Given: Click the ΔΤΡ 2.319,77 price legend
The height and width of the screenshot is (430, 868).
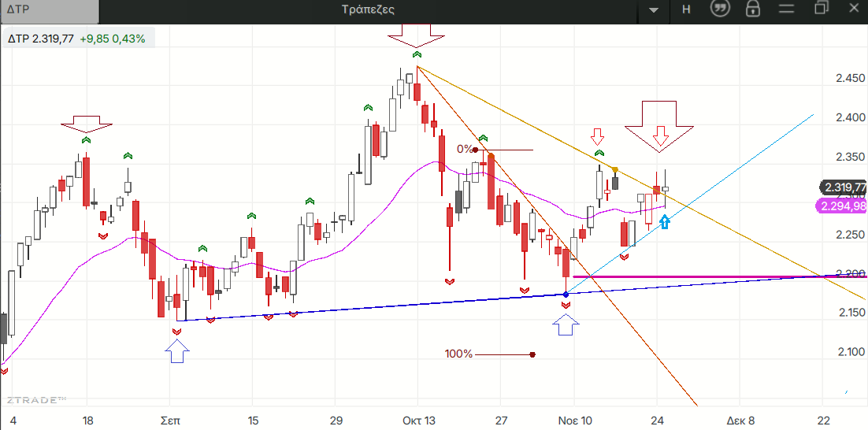Looking at the screenshot, I should coord(76,39).
